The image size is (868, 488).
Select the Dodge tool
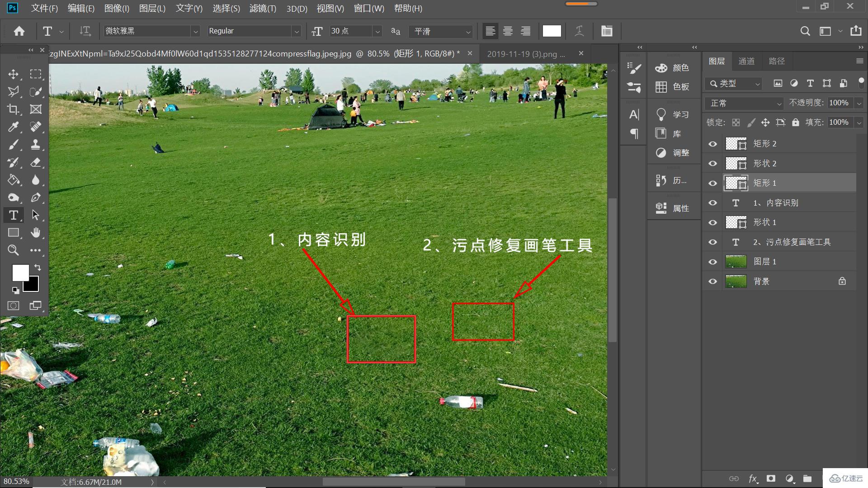(14, 197)
